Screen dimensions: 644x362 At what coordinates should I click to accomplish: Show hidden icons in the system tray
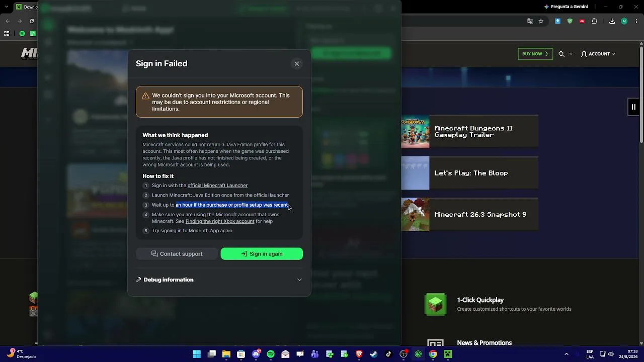click(567, 354)
